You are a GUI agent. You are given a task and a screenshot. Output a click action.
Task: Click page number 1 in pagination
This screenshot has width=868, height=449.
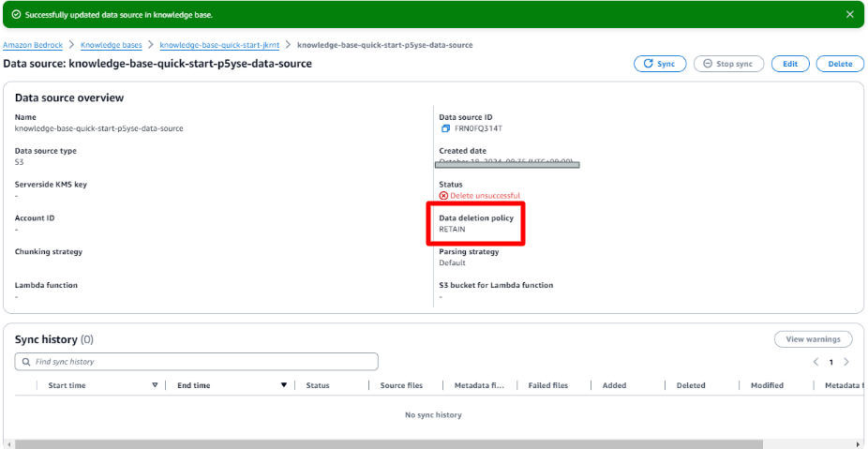(x=831, y=362)
